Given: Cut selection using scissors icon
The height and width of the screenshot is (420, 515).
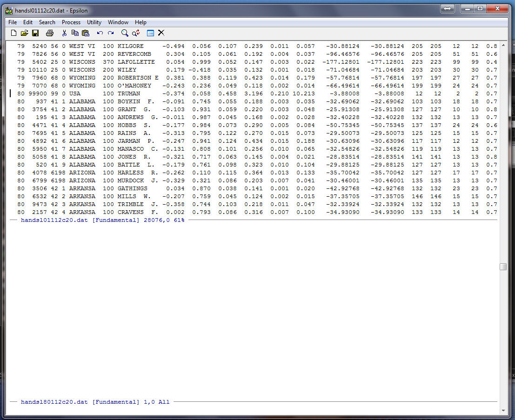Looking at the screenshot, I should [x=64, y=33].
